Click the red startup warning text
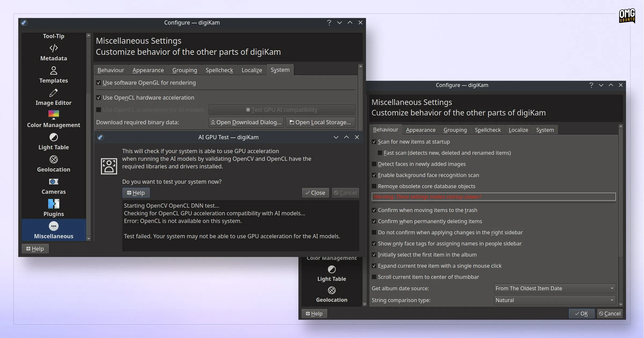This screenshot has width=644, height=338. click(427, 197)
